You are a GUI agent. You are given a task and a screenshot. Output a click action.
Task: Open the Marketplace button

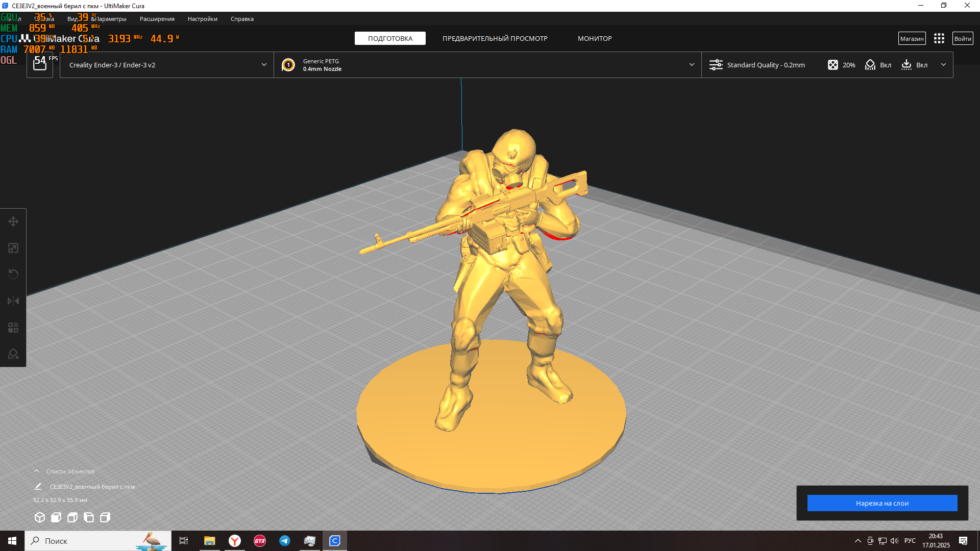click(x=912, y=38)
